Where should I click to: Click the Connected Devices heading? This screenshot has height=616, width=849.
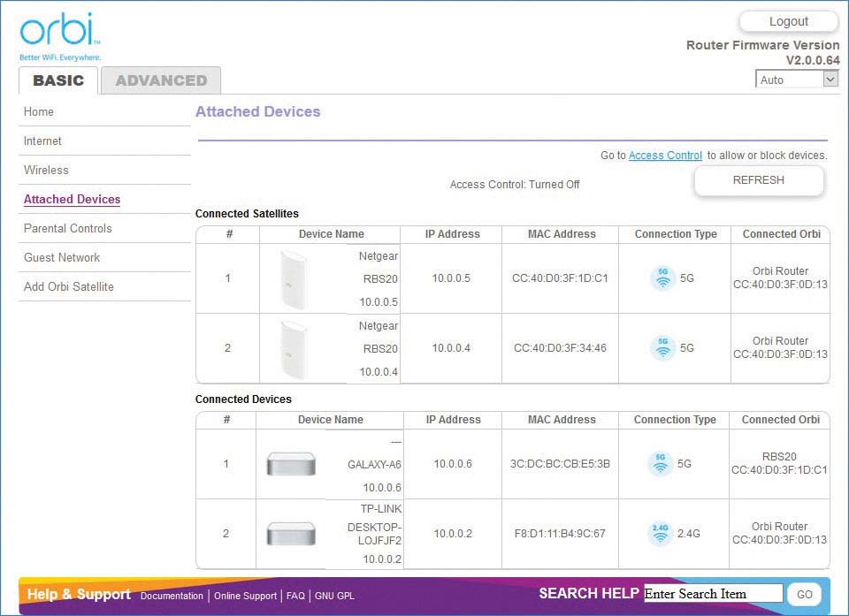pos(243,399)
